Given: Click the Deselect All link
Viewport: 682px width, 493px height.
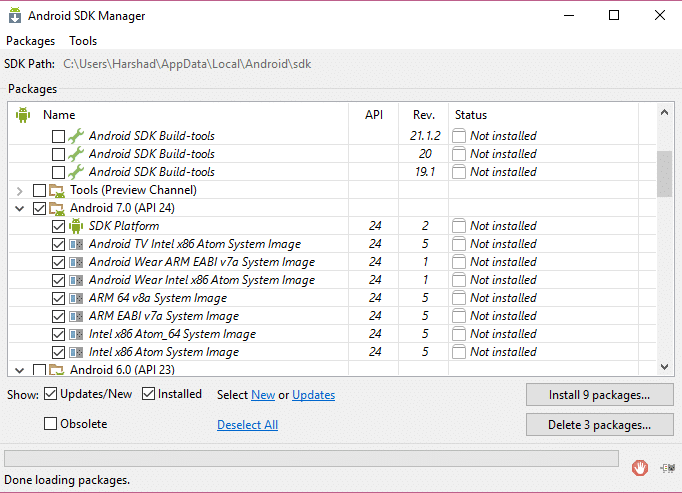Looking at the screenshot, I should pos(247,425).
